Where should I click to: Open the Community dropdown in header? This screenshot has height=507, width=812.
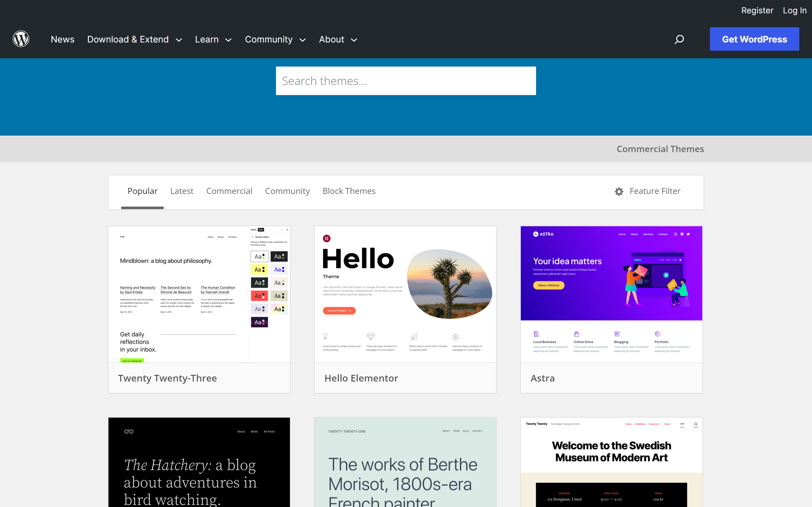(x=275, y=39)
